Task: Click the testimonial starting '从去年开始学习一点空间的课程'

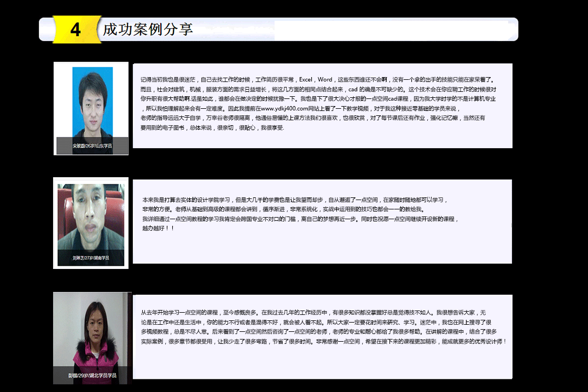Action: (x=323, y=337)
